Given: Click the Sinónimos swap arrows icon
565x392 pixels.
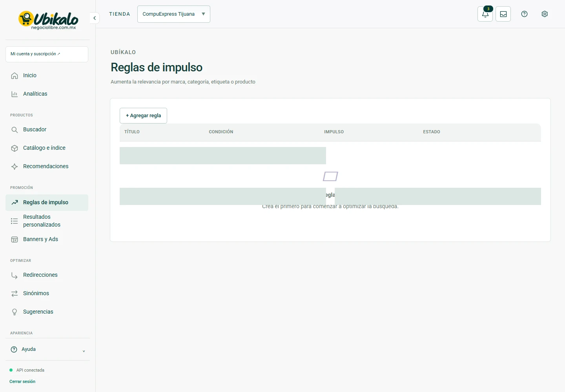Looking at the screenshot, I should click(15, 294).
